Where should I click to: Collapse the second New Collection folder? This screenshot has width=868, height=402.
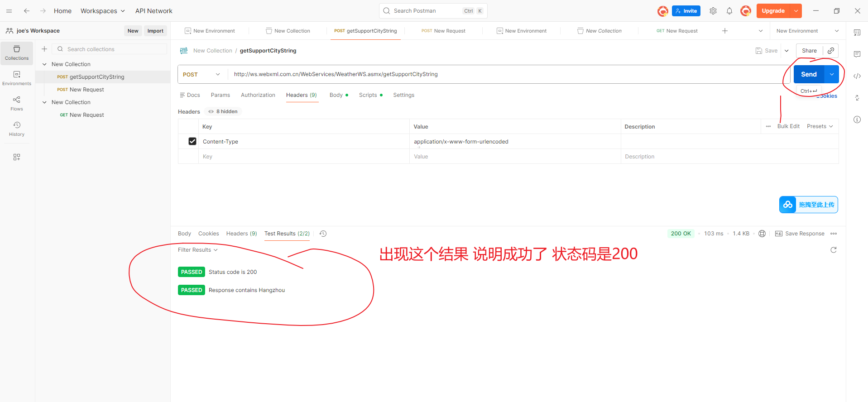(x=44, y=102)
